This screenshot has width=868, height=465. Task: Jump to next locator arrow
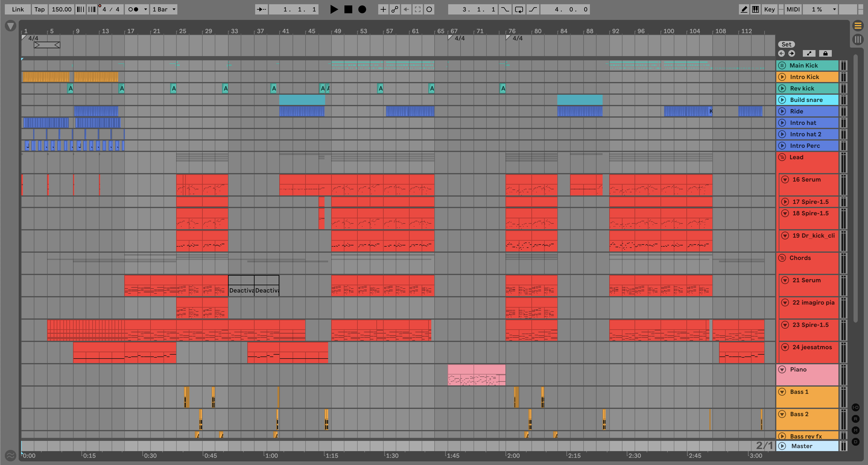pos(791,54)
